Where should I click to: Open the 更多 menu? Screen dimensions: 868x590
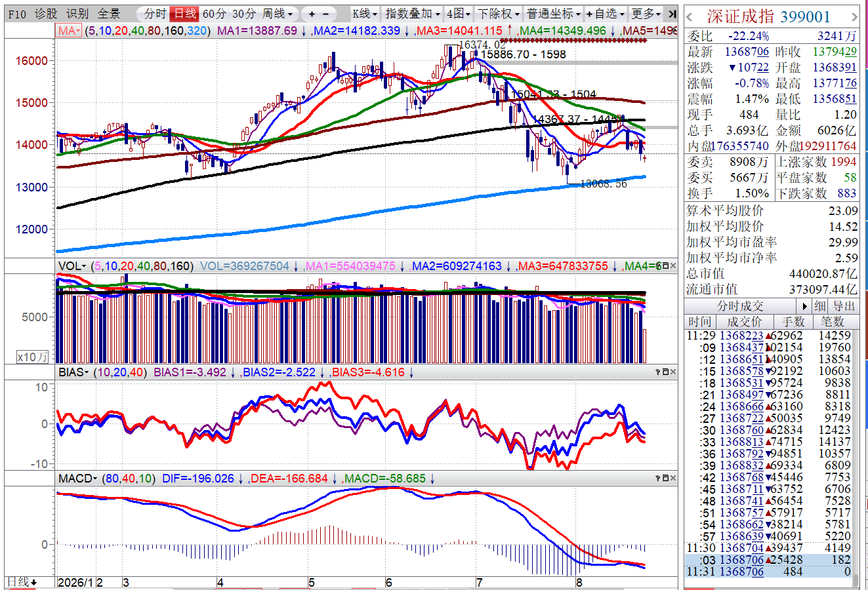646,14
